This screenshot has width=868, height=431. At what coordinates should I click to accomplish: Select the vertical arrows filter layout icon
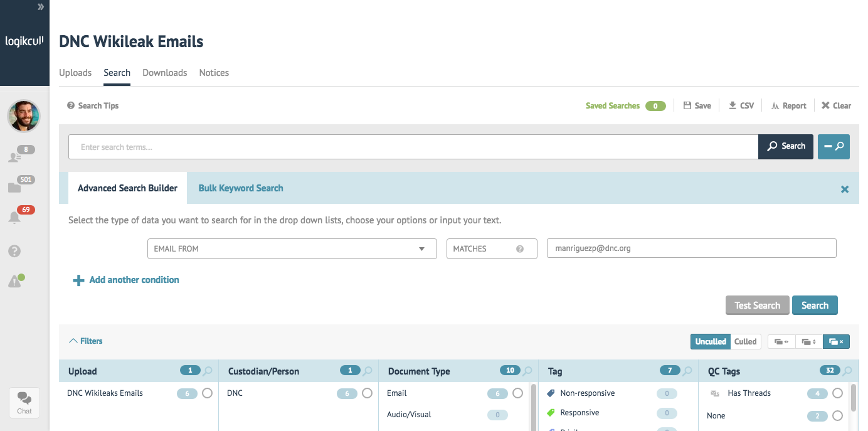pos(809,342)
